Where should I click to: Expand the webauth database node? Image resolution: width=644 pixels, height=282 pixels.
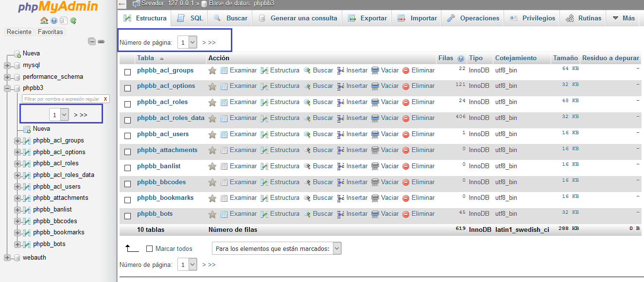point(7,258)
